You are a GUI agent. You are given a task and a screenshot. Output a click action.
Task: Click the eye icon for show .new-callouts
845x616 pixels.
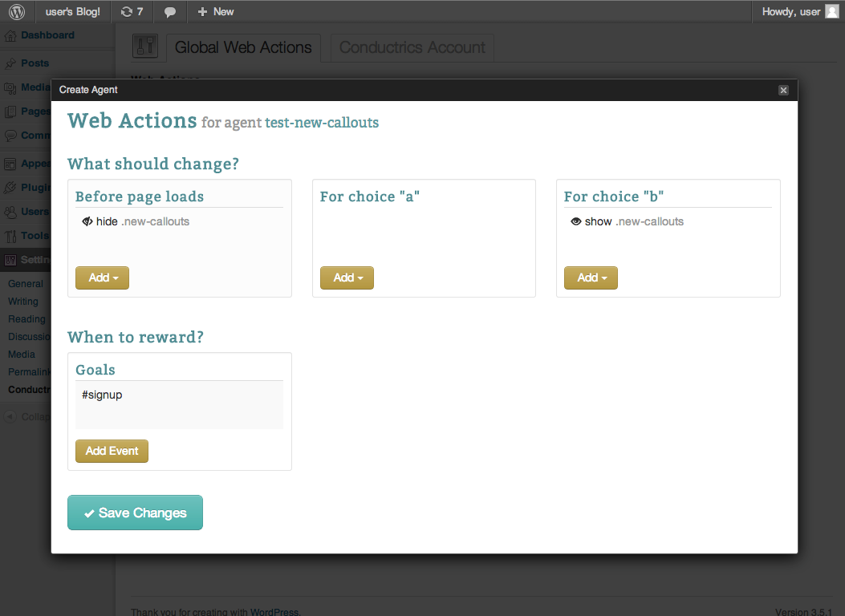tap(575, 221)
